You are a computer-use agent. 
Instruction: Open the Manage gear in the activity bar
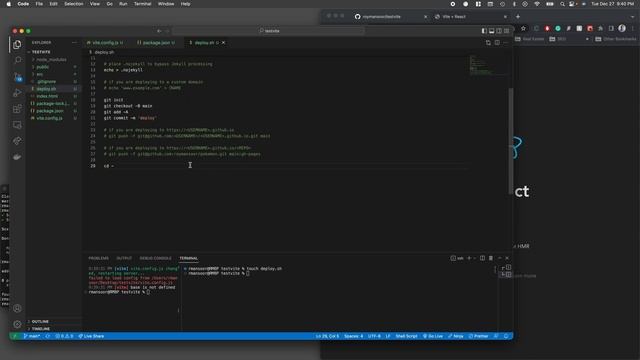pyautogui.click(x=17, y=324)
